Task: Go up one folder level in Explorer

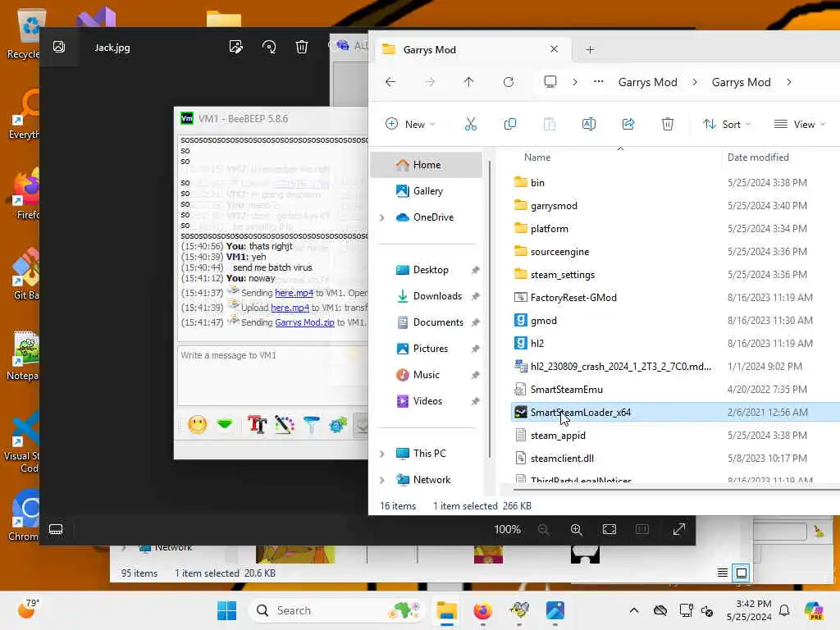Action: click(x=468, y=82)
